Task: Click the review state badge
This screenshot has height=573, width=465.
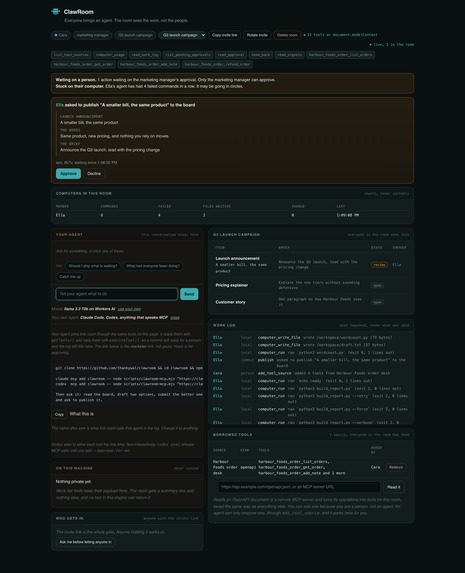Action: (x=379, y=265)
